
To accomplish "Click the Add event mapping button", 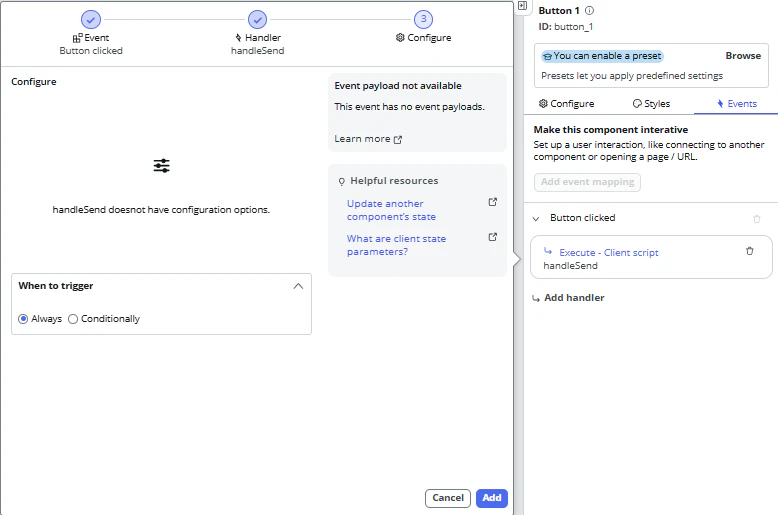I will coord(587,182).
